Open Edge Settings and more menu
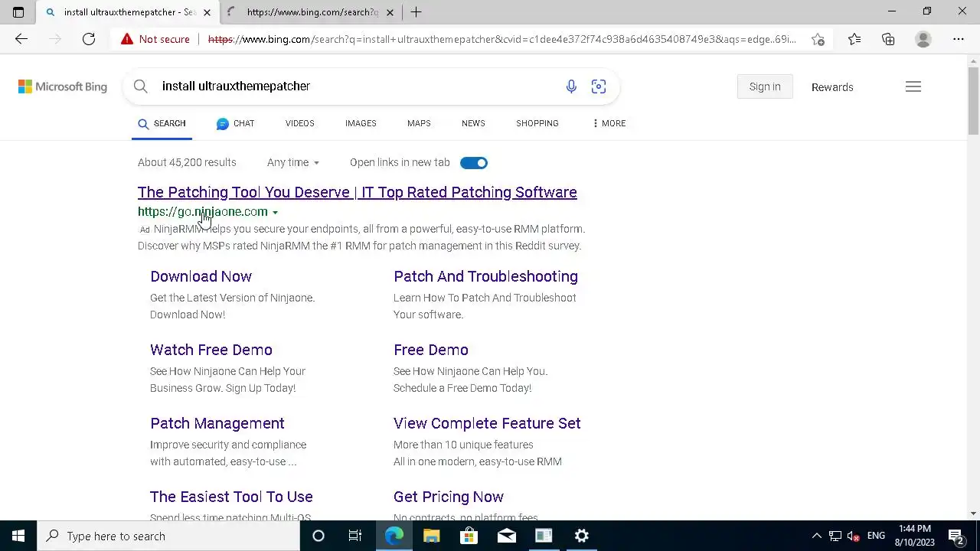The width and height of the screenshot is (980, 551). pos(959,39)
